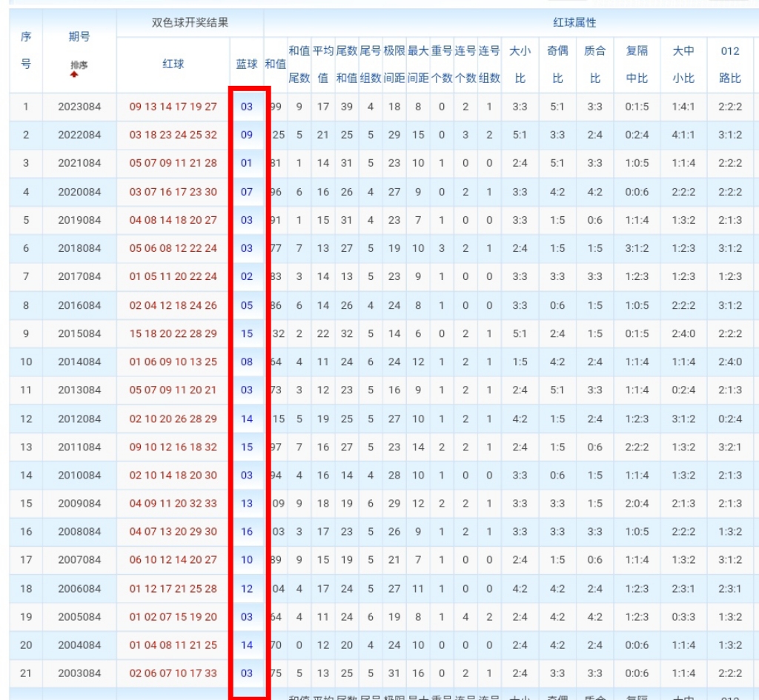This screenshot has height=700, width=759.
Task: Click red balls 15 18 20 22 28 29
Action: click(x=173, y=333)
